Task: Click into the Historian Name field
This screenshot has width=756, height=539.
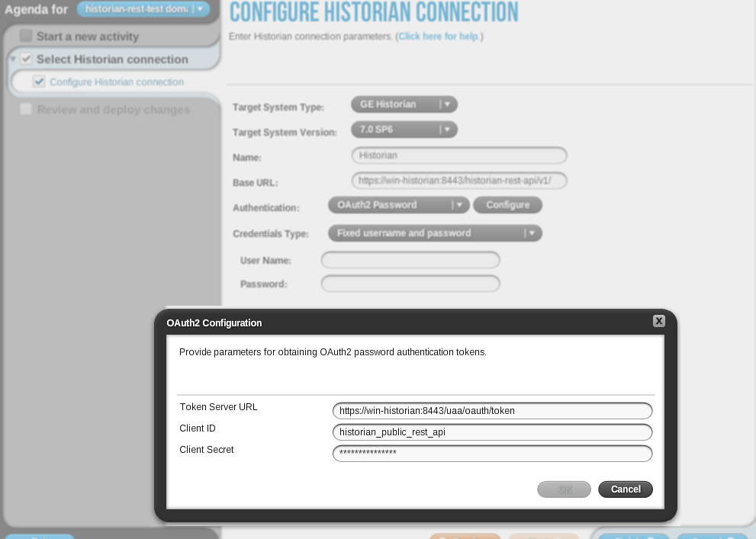Action: tap(459, 156)
